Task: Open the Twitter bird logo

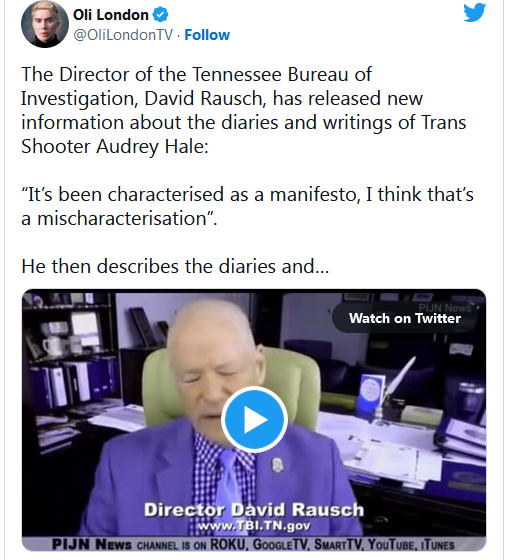Action: coord(475,12)
